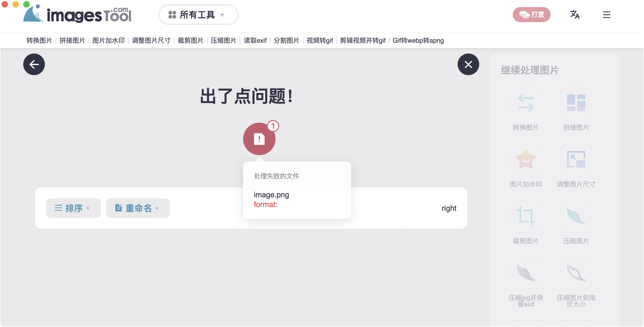Open the 排序 sorting dropdown

tap(73, 208)
